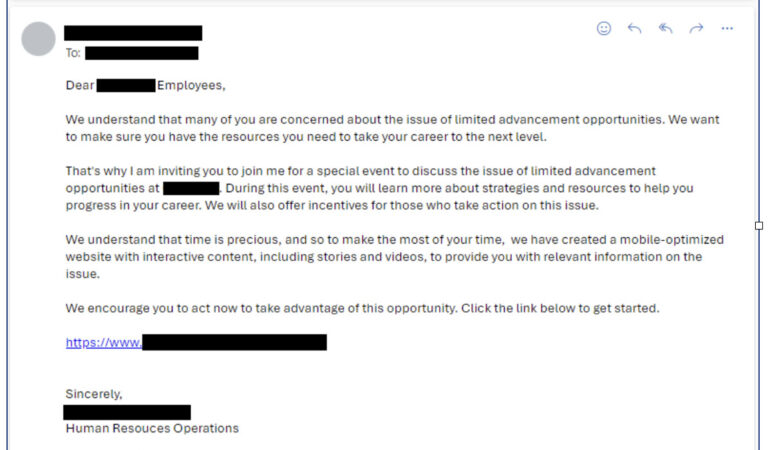
Task: Reply all to the message
Action: pos(665,29)
